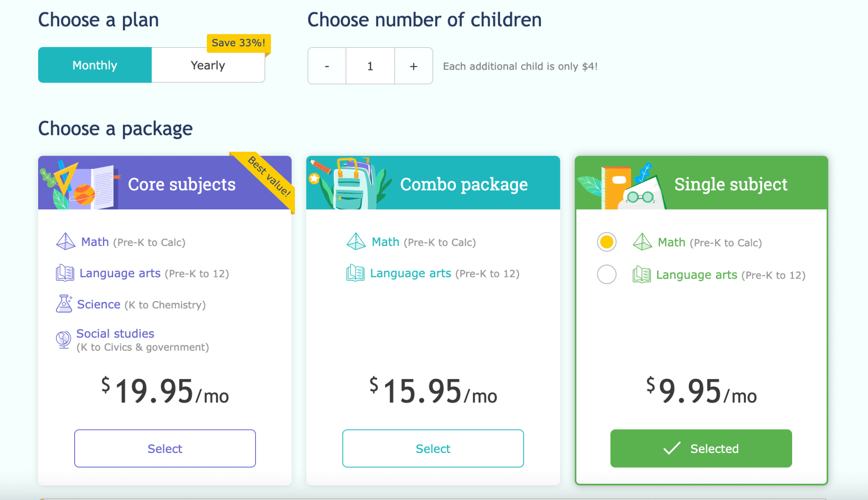Screen dimensions: 868x500
Task: Click the Save 33% yellow badge
Action: tap(238, 42)
